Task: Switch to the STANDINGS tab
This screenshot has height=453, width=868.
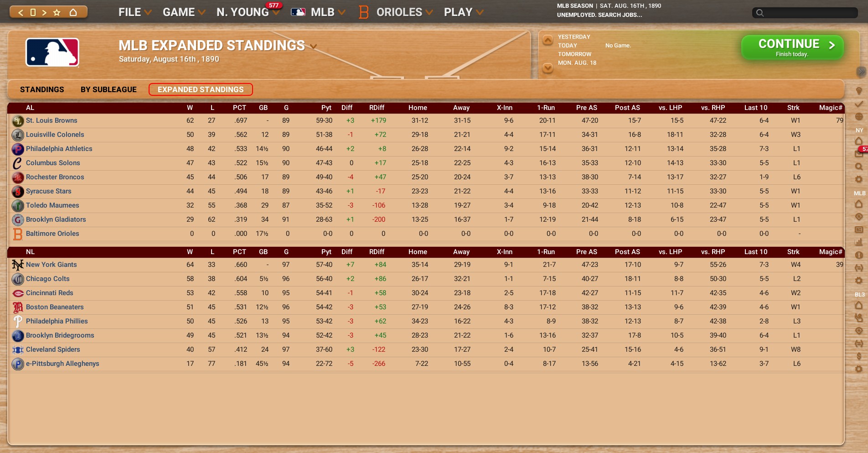Action: click(x=42, y=89)
